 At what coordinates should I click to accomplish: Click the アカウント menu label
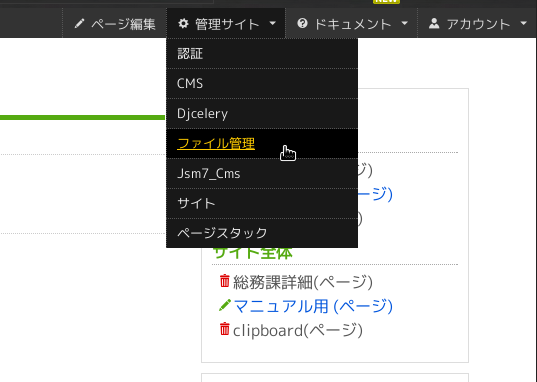478,24
